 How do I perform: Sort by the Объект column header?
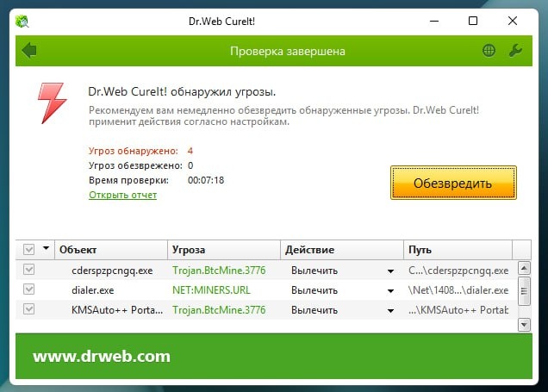111,250
